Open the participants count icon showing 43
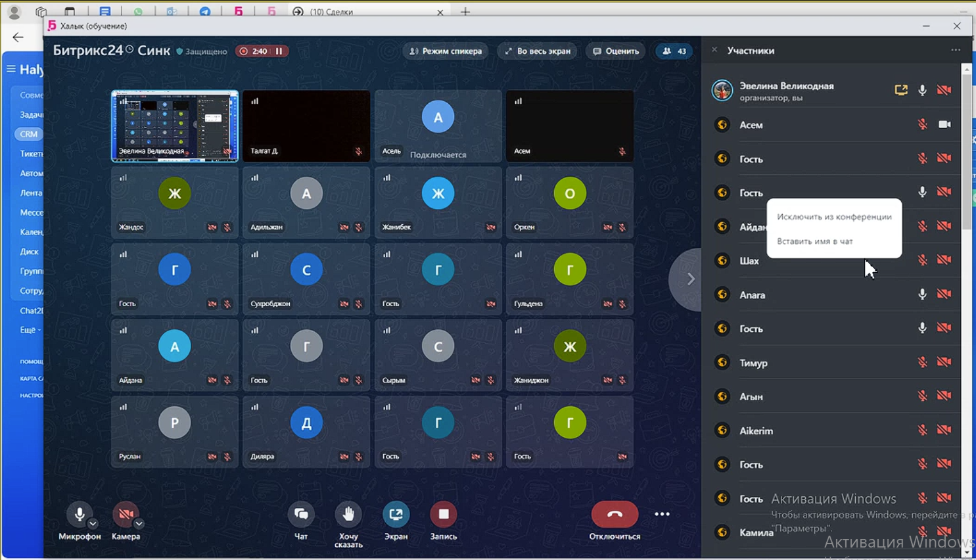The width and height of the screenshot is (976, 560). [x=674, y=51]
